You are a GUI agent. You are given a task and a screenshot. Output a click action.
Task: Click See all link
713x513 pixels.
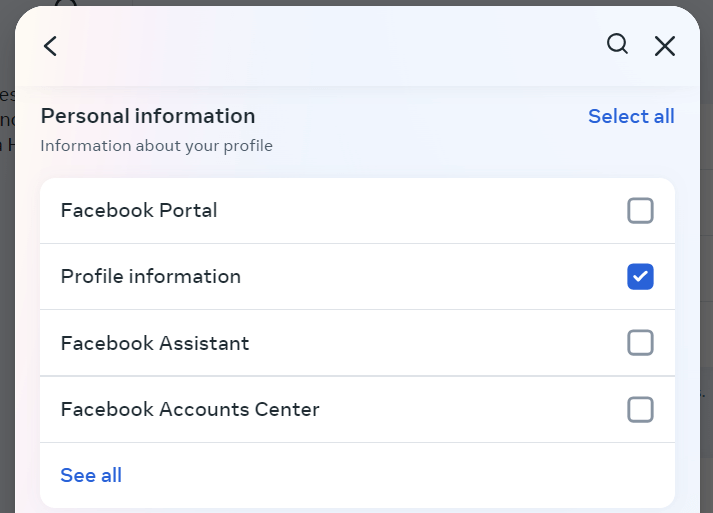(x=91, y=475)
